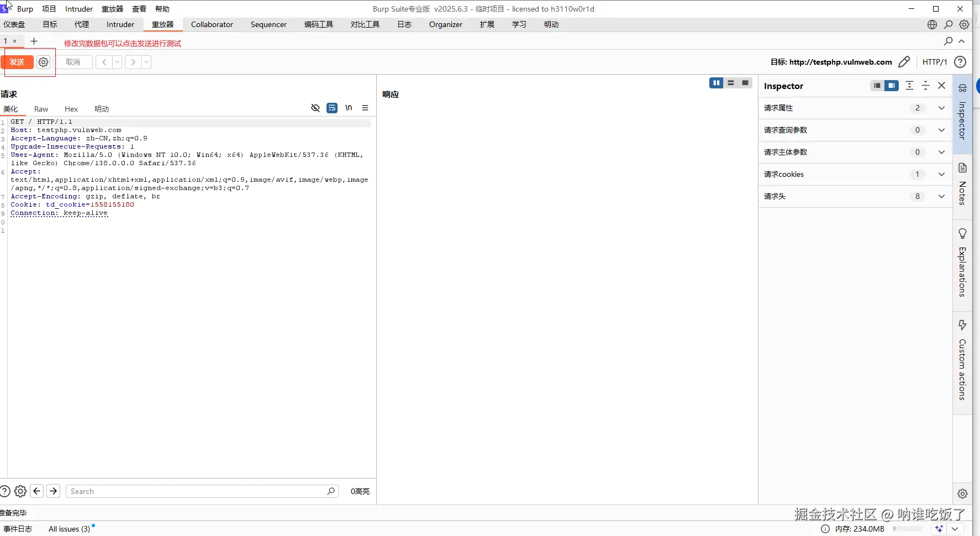980x536 pixels.
Task: Open Burp global search in the menu bar
Action: (x=949, y=24)
